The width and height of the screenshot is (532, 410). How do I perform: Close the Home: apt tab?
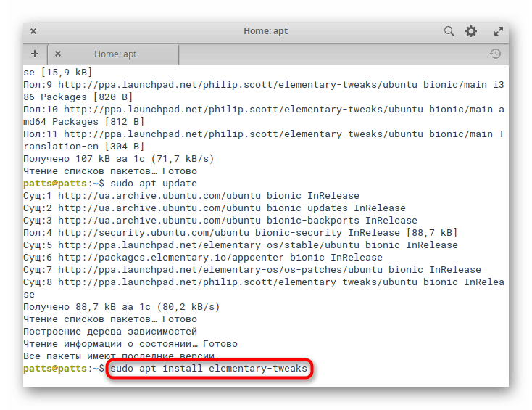[x=58, y=54]
